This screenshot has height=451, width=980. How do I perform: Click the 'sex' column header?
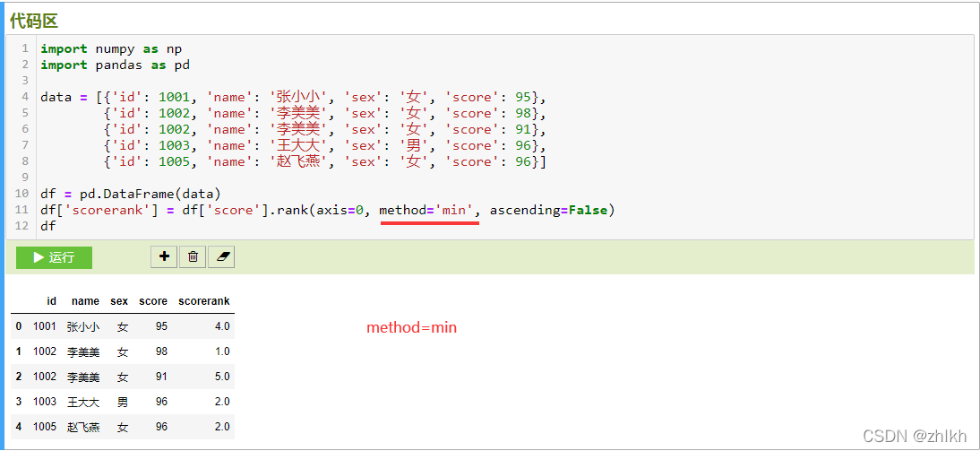119,301
